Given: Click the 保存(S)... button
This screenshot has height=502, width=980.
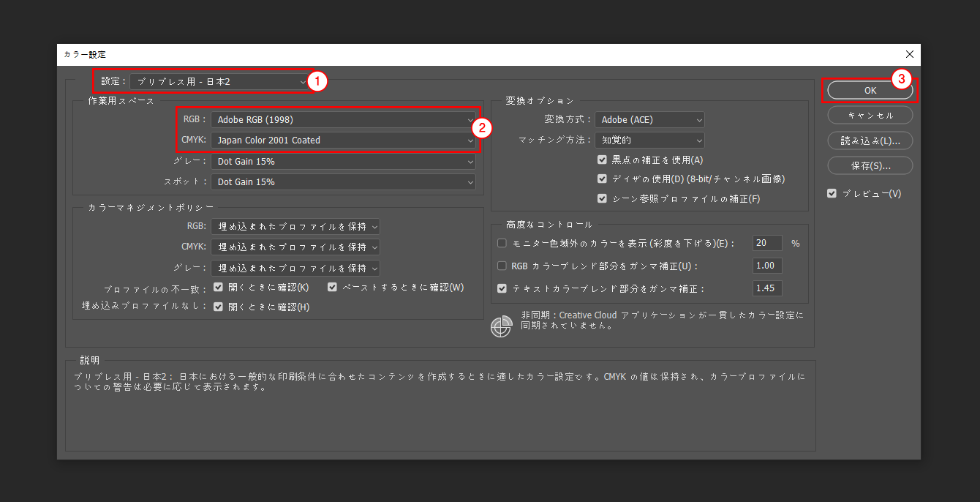Looking at the screenshot, I should pyautogui.click(x=870, y=165).
